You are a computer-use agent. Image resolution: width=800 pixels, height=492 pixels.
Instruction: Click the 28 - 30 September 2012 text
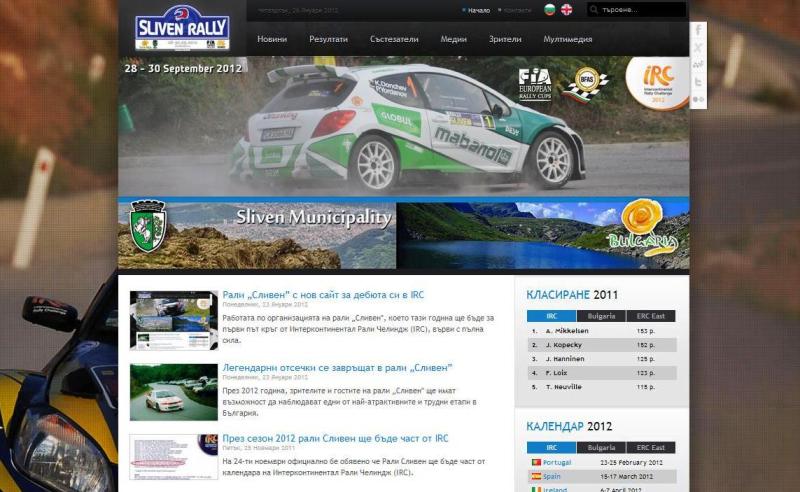[183, 68]
